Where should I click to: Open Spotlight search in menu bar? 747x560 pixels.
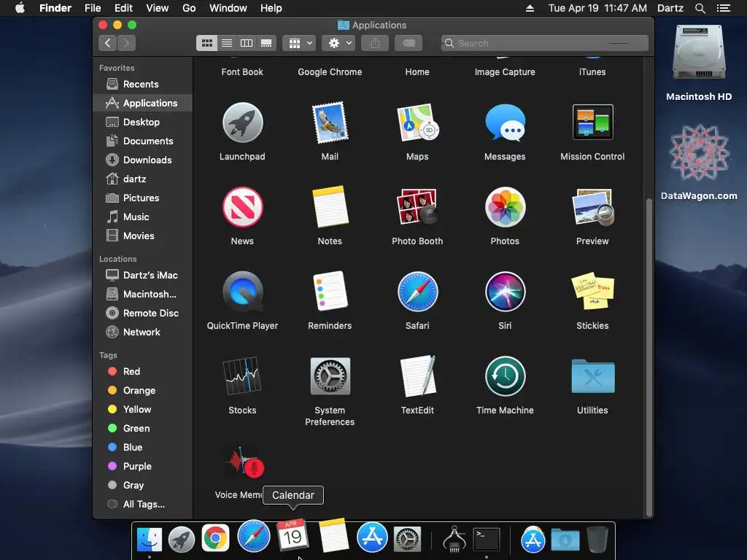click(x=700, y=8)
